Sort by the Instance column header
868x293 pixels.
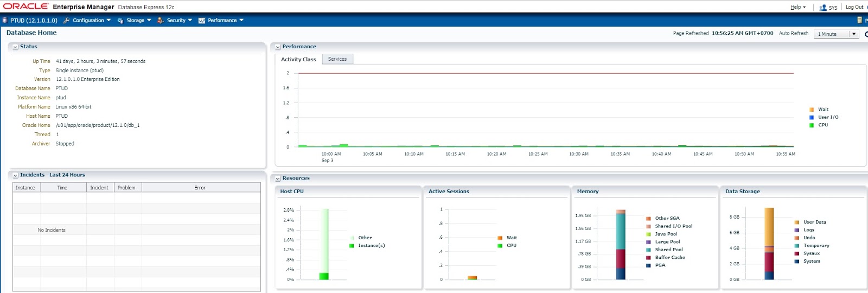27,188
